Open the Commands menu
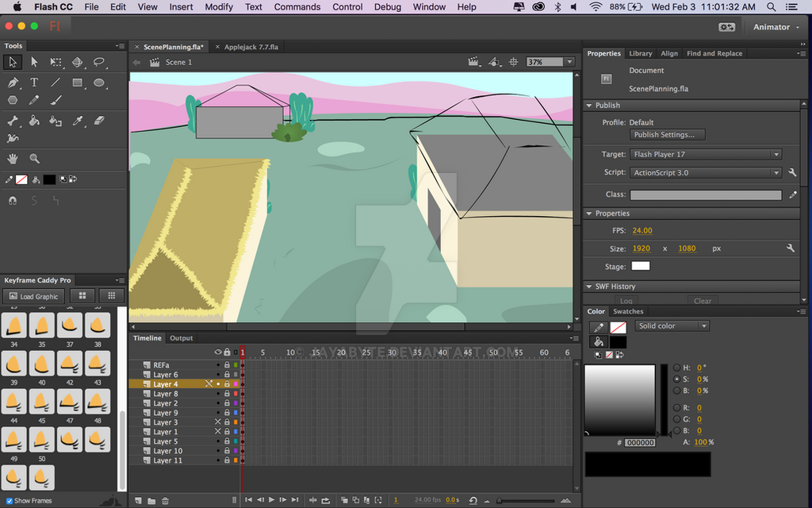Image resolution: width=812 pixels, height=508 pixels. [297, 6]
